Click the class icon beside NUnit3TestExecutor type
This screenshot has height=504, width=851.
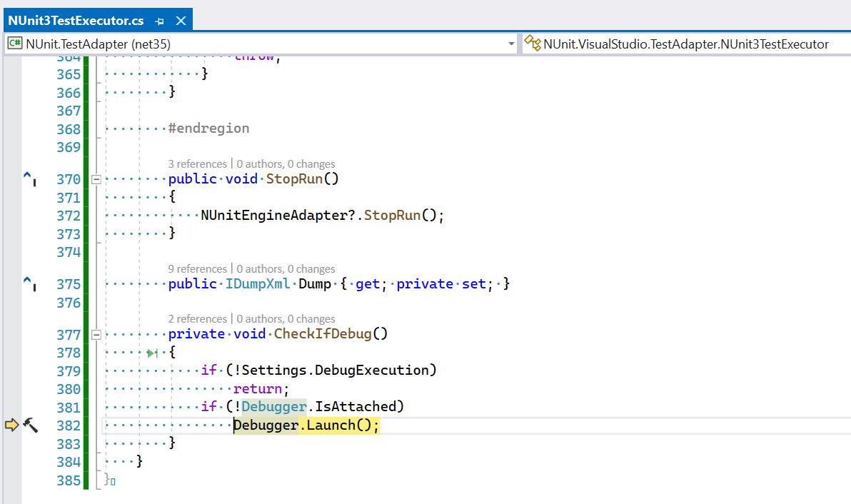[x=533, y=44]
